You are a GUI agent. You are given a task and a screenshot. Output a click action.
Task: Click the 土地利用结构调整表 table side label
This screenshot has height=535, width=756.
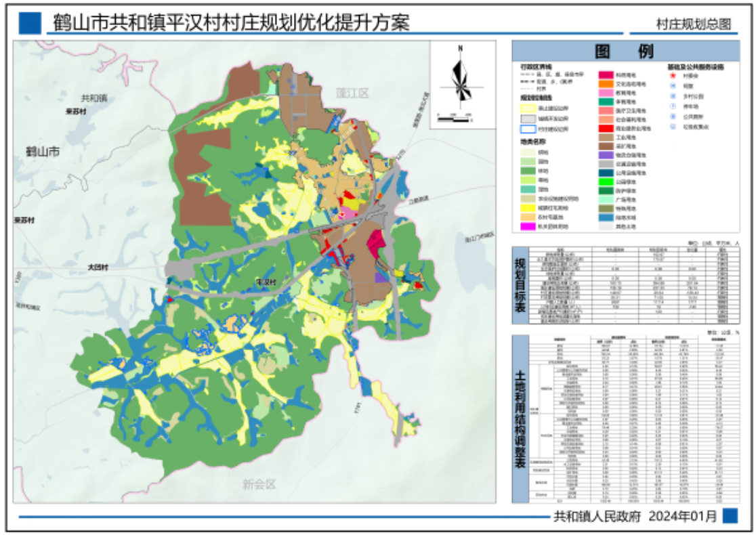click(520, 419)
